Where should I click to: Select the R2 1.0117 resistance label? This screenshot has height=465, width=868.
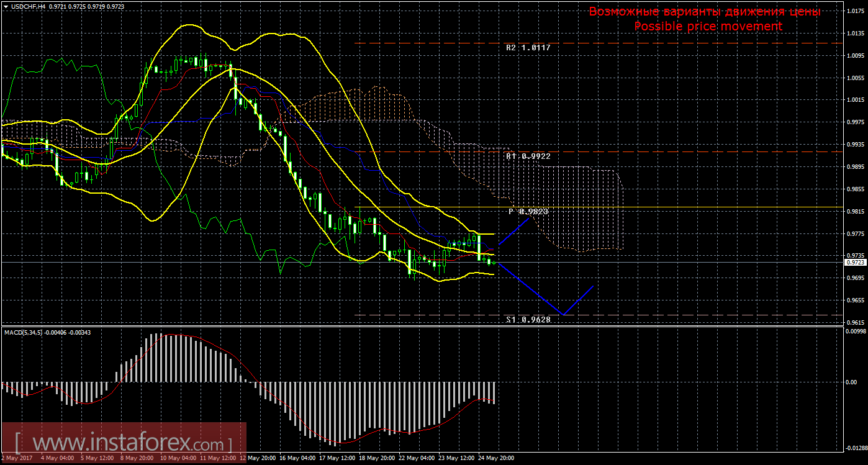point(528,48)
